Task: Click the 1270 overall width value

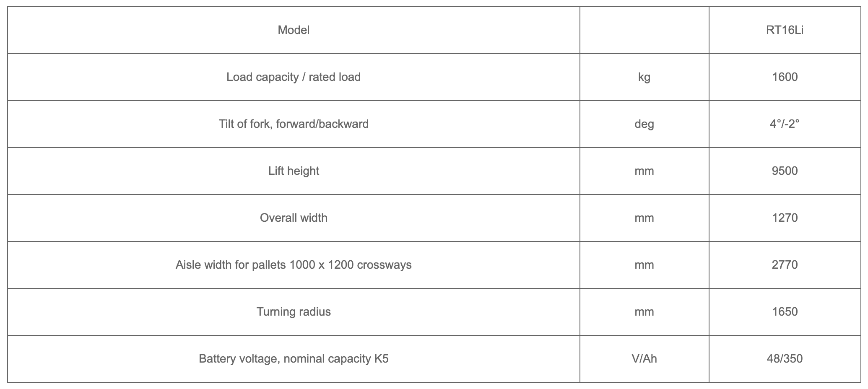Action: (x=785, y=218)
